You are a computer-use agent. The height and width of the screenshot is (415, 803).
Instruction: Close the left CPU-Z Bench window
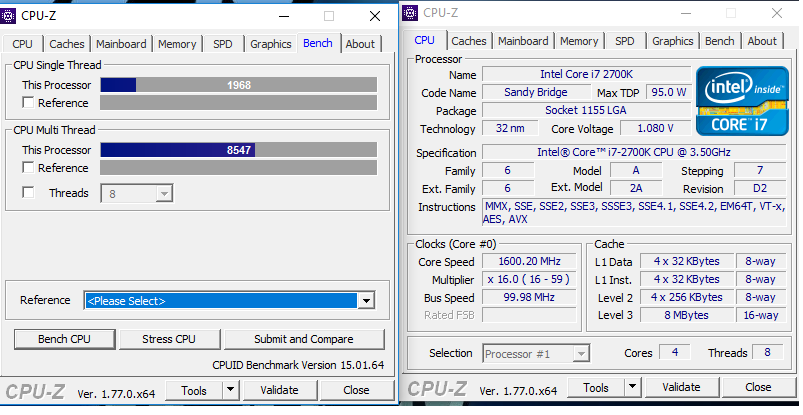(375, 16)
